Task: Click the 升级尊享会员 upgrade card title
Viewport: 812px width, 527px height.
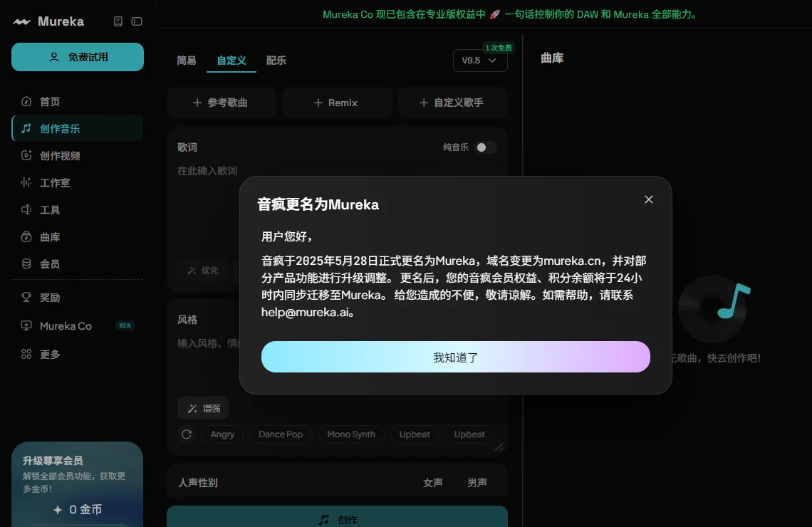Action: point(53,460)
